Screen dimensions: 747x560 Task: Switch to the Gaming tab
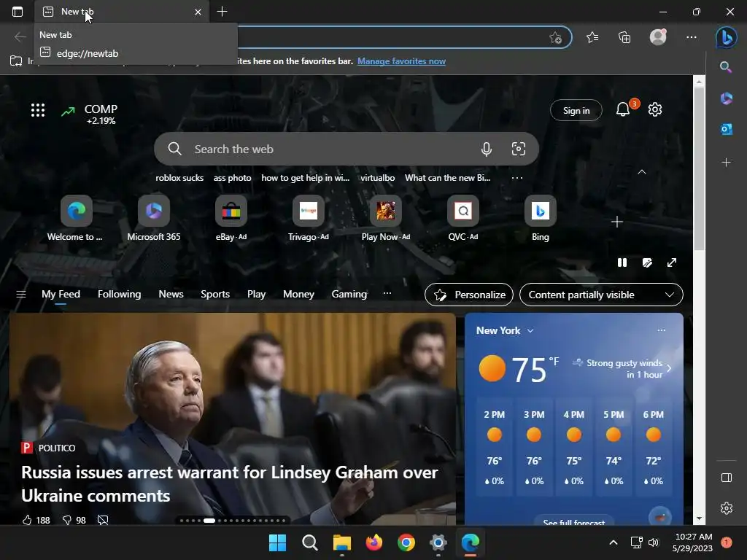[349, 295]
